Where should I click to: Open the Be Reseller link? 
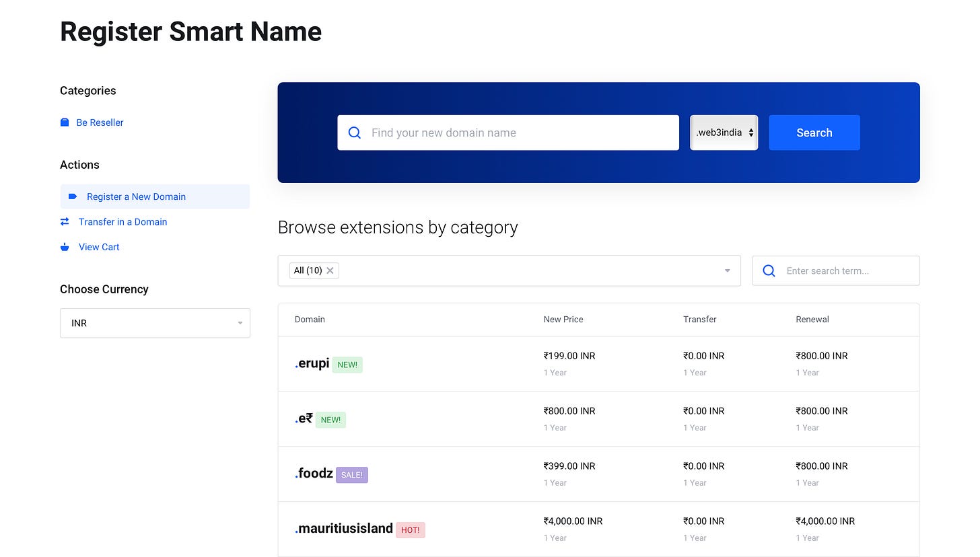point(100,122)
